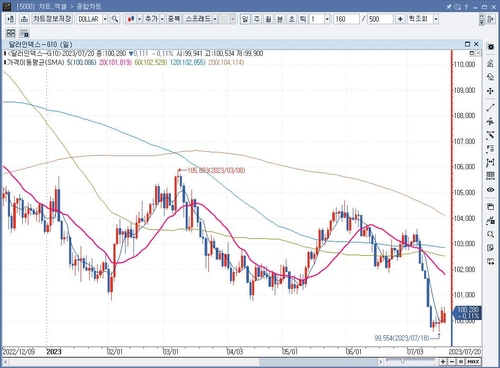Click the 스프레드 button

pos(198,19)
